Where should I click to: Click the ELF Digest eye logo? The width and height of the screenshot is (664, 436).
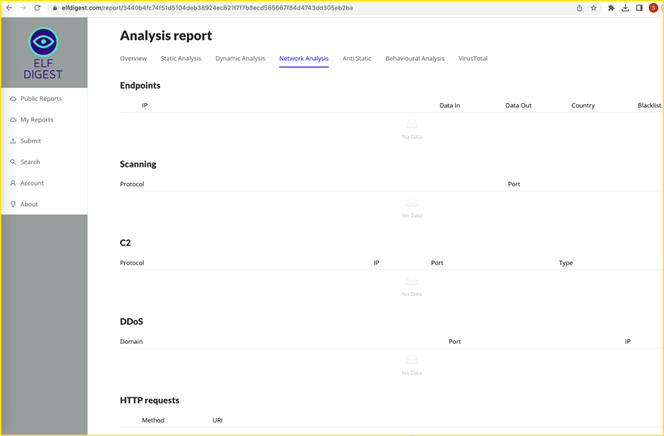(x=43, y=42)
